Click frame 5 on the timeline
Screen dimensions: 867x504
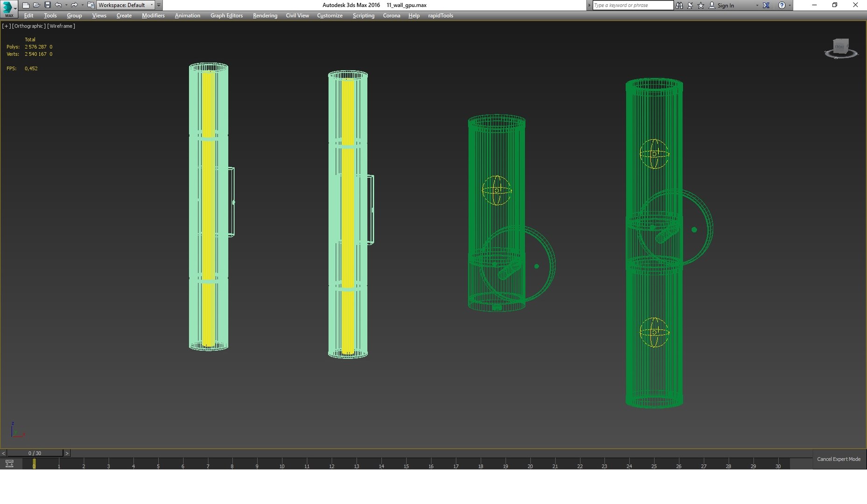(x=158, y=466)
